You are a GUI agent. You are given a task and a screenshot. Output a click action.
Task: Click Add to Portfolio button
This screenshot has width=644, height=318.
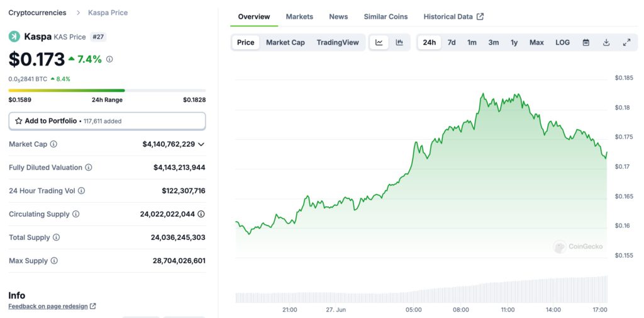pyautogui.click(x=107, y=121)
